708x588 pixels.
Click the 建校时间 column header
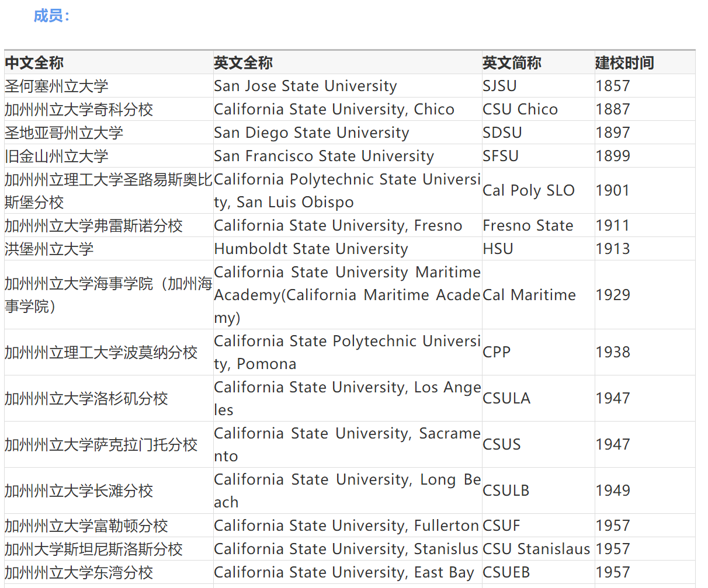(x=624, y=62)
